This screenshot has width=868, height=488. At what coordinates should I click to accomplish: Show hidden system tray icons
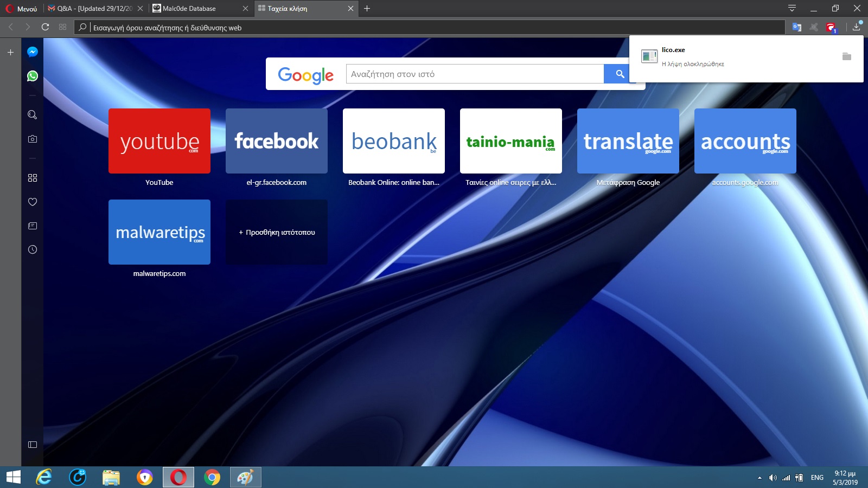[759, 478]
